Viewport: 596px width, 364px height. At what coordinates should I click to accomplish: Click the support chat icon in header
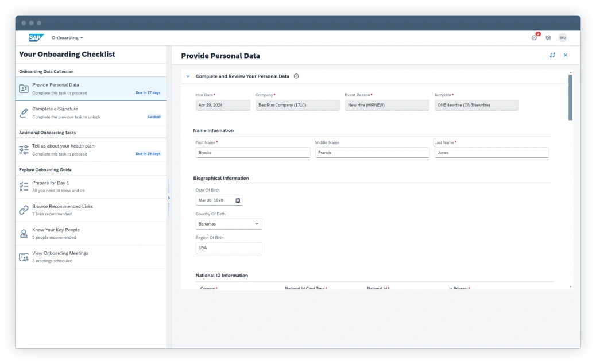tap(548, 38)
